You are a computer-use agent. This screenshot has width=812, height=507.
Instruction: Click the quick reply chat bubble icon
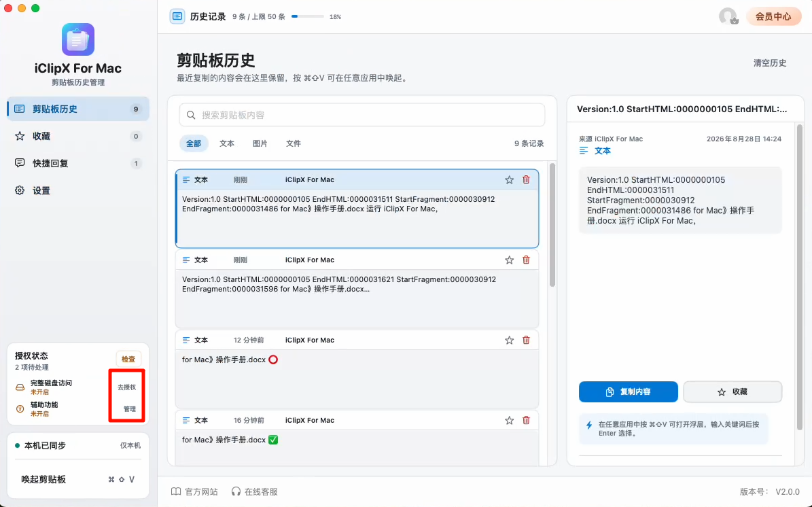coord(20,163)
